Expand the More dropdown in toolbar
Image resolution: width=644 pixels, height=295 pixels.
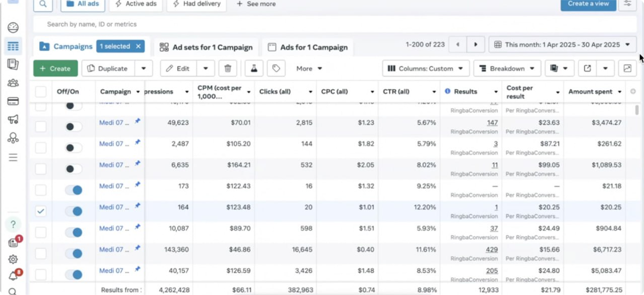[x=309, y=69]
